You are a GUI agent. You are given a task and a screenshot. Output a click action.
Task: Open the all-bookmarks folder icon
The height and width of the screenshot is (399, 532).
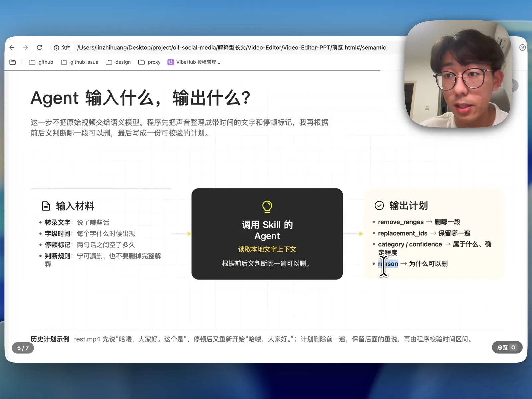[x=13, y=62]
